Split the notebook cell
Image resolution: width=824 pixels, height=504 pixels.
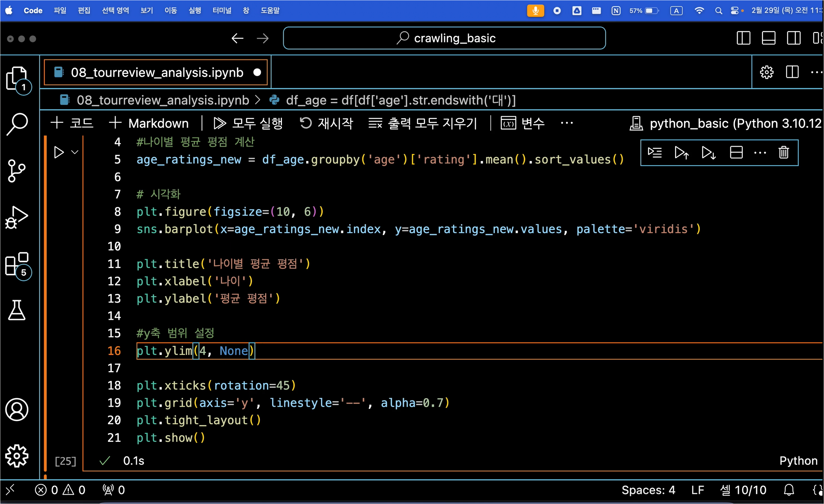click(736, 153)
